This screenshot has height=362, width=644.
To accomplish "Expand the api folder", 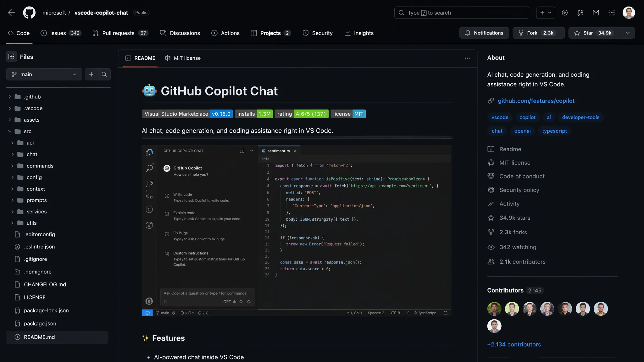I will 12,143.
